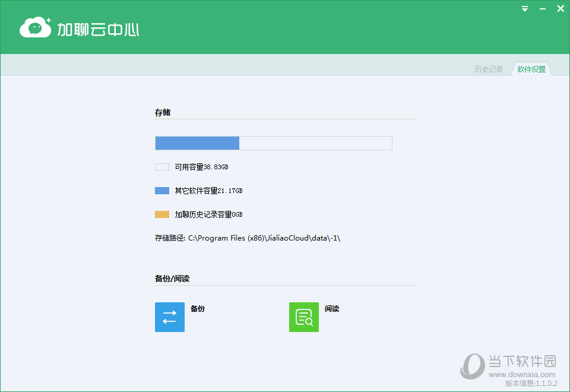Screen dimensions: 570x392
Task: Click the orange 加聊历史记录容量 color swatch
Action: coord(162,214)
